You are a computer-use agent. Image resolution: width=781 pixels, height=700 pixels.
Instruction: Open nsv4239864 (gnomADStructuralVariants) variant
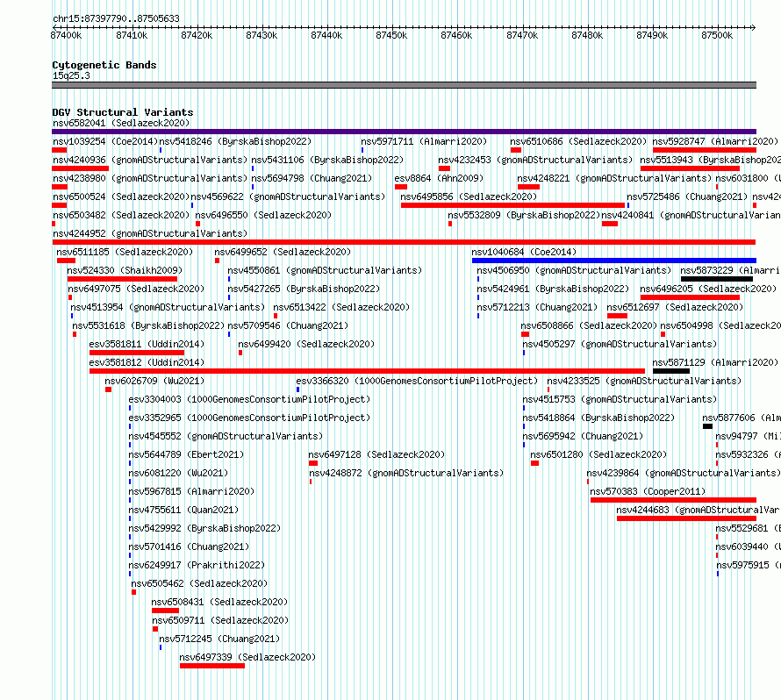click(684, 473)
